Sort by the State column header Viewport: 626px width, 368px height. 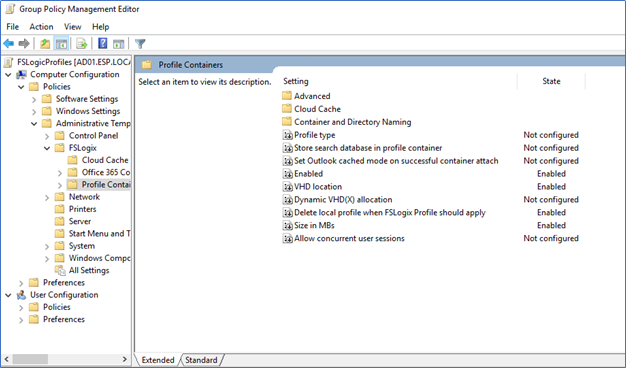pyautogui.click(x=551, y=81)
